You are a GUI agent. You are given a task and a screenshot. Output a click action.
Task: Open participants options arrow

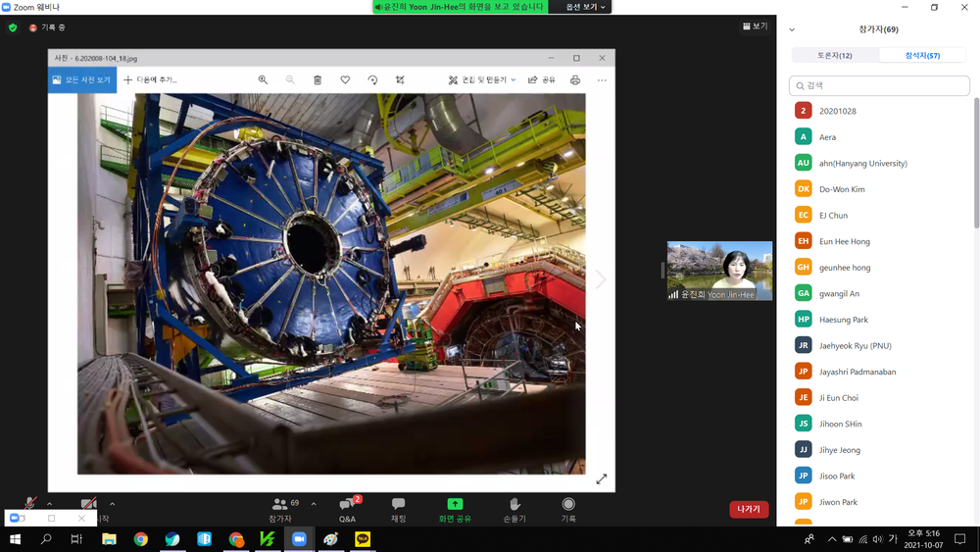pyautogui.click(x=314, y=504)
